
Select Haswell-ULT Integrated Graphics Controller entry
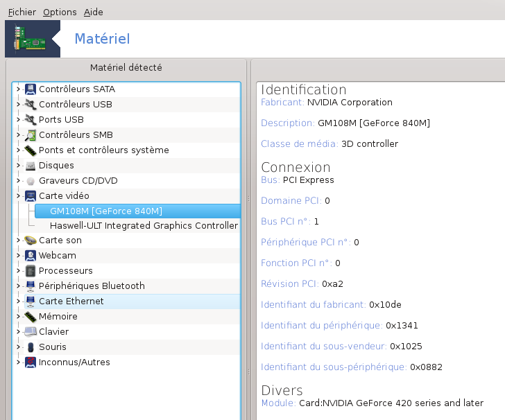(144, 226)
